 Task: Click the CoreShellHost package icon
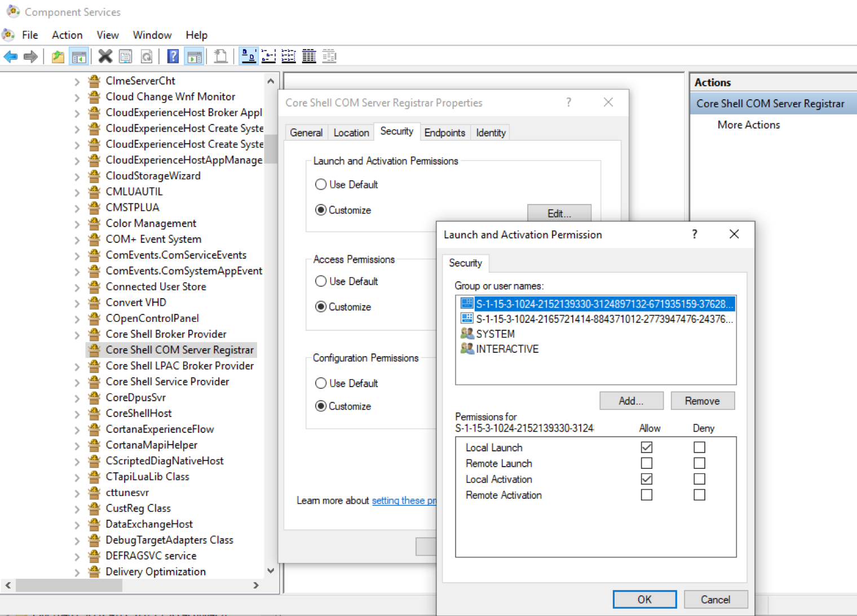95,413
